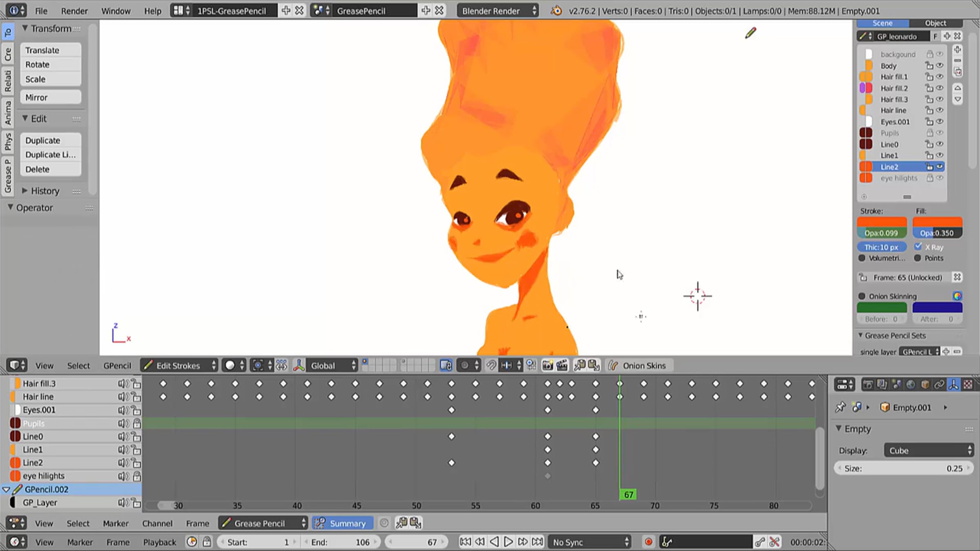Open the Global orientation dropdown
Screen dimensions: 980x551
[x=332, y=365]
